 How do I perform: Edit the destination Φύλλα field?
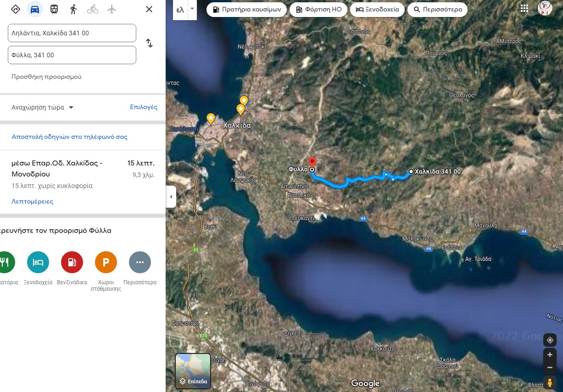[72, 55]
